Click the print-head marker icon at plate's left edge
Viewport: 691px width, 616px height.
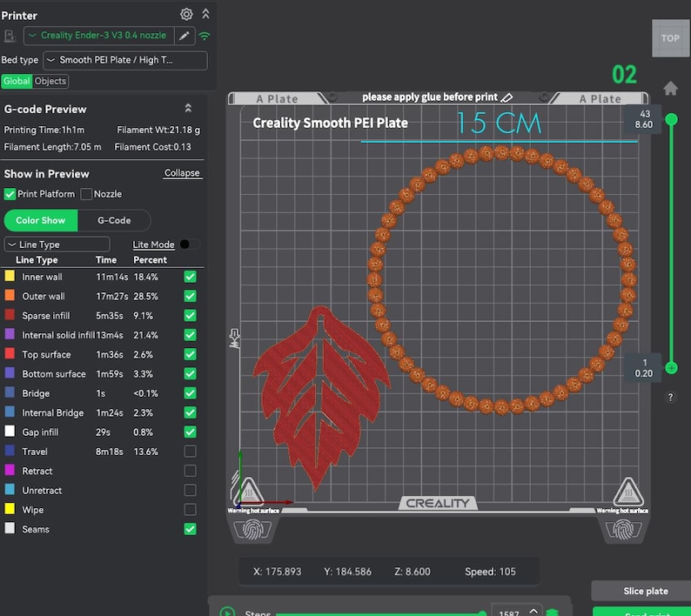point(234,338)
